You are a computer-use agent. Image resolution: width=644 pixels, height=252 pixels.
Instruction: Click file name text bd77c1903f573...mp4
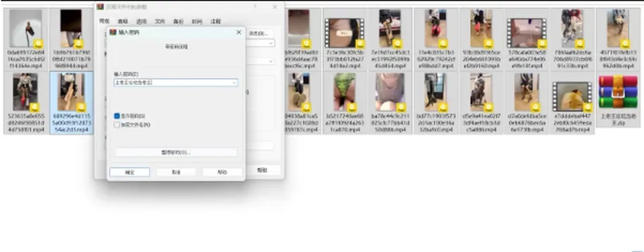click(x=435, y=123)
